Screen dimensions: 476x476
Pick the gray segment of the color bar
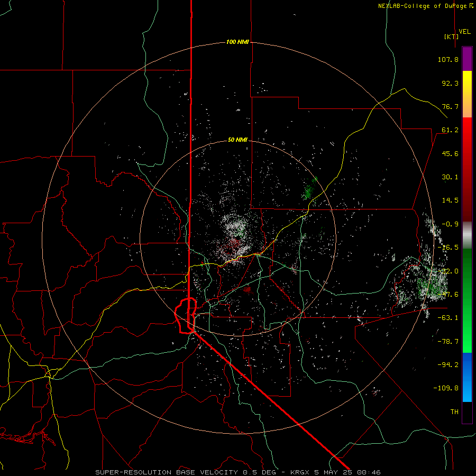467,235
